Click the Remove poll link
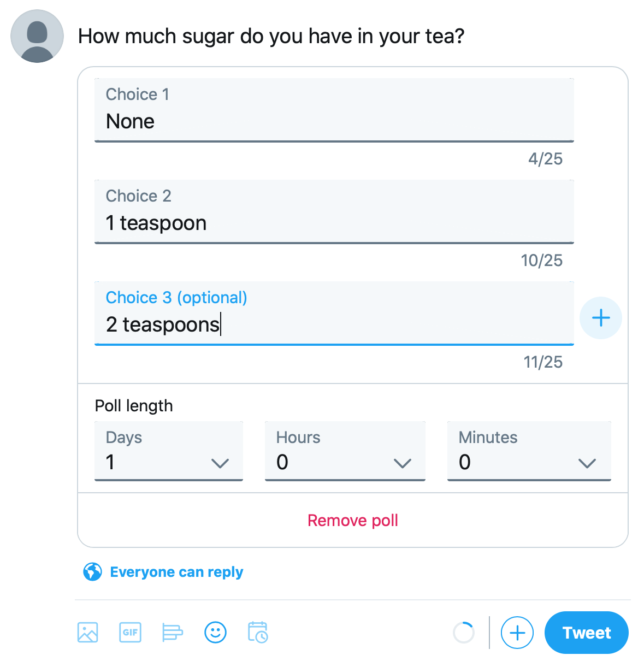Viewport: 644px width, 661px height. click(x=353, y=521)
